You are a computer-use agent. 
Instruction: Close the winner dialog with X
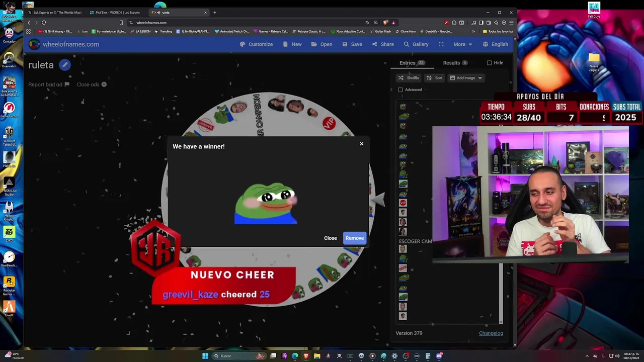coord(361,144)
